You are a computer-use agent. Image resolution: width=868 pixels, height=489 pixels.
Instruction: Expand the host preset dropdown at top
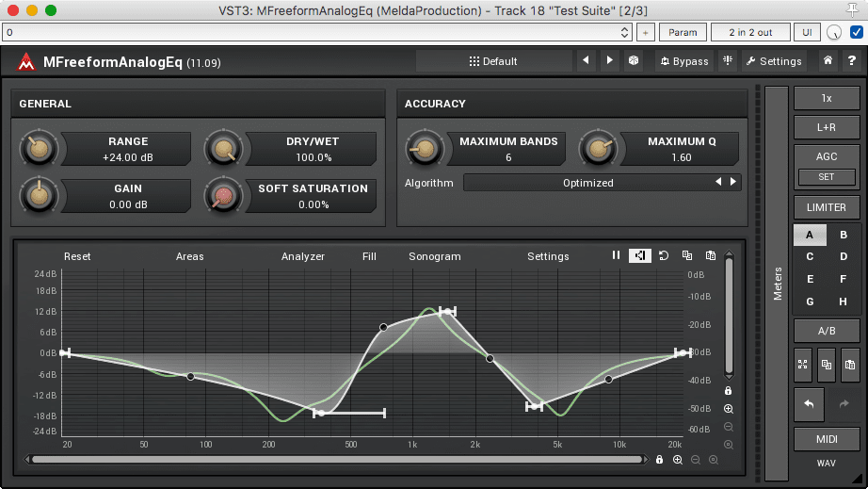[625, 32]
